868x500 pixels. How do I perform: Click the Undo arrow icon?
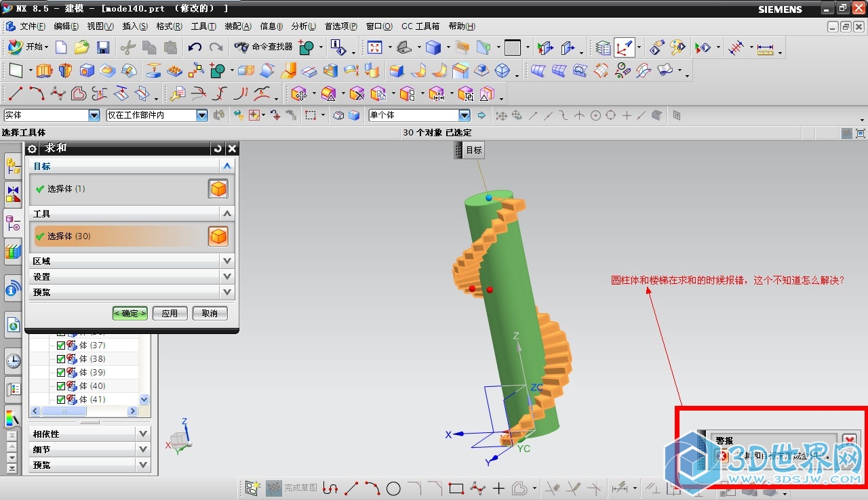(x=195, y=47)
